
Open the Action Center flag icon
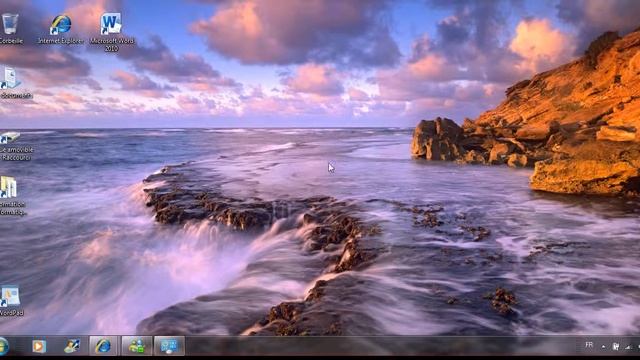616,347
